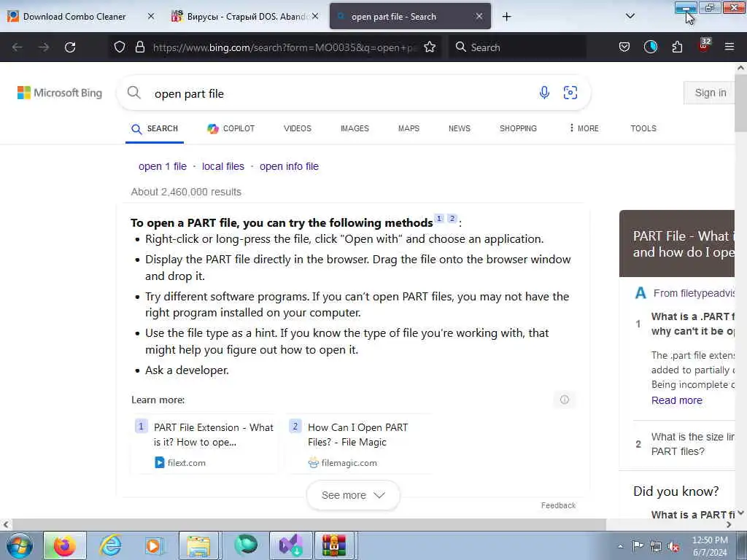Image resolution: width=747 pixels, height=560 pixels.
Task: Follow the 'open info file' related search
Action: click(289, 166)
